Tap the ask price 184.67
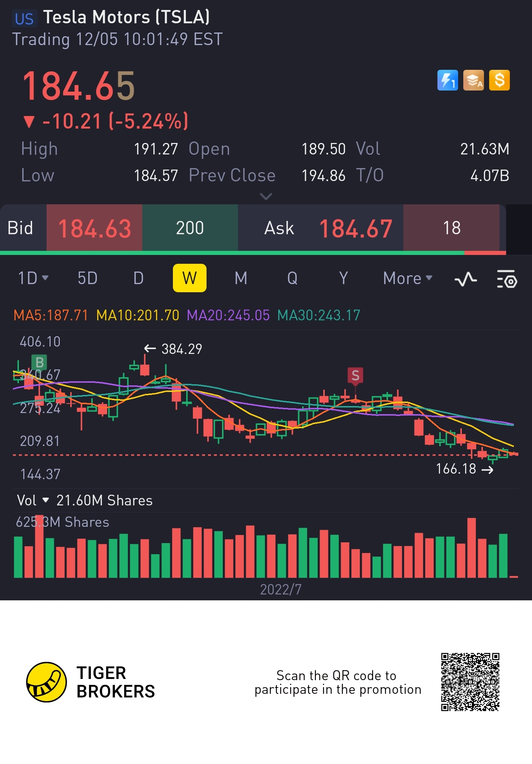Image resolution: width=532 pixels, height=764 pixels. [355, 228]
